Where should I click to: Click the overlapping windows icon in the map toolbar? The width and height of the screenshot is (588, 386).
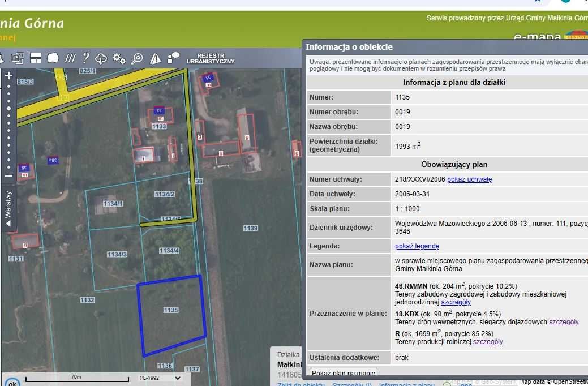17,58
